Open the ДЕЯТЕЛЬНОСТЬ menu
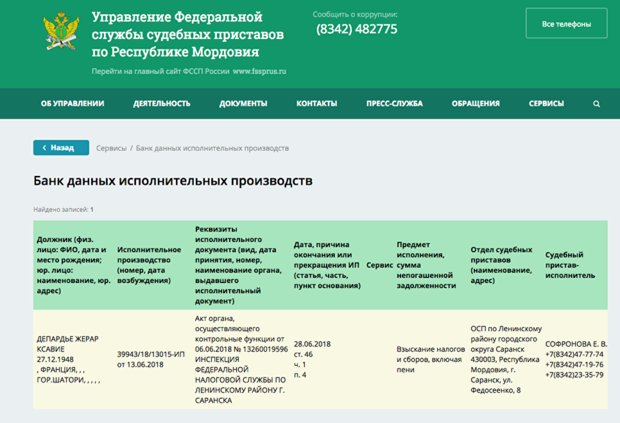This screenshot has height=423, width=620. pos(162,104)
